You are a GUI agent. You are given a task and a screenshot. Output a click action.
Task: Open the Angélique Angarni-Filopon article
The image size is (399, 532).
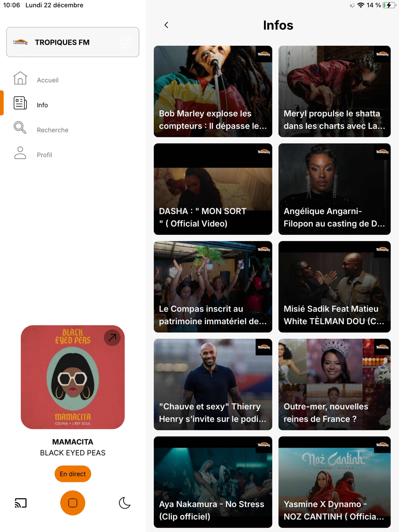(x=335, y=189)
